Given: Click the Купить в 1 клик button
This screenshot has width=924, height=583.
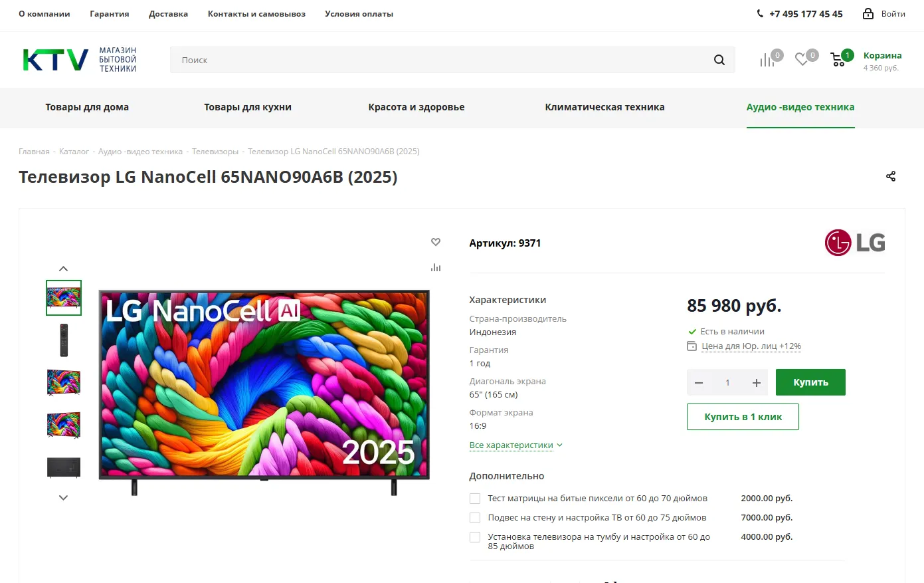Looking at the screenshot, I should 743,417.
